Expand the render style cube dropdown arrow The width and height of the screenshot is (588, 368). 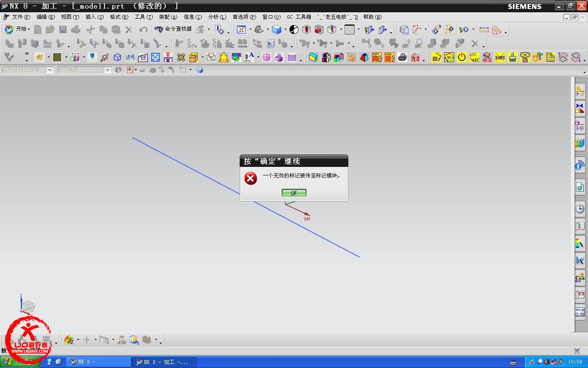(285, 29)
